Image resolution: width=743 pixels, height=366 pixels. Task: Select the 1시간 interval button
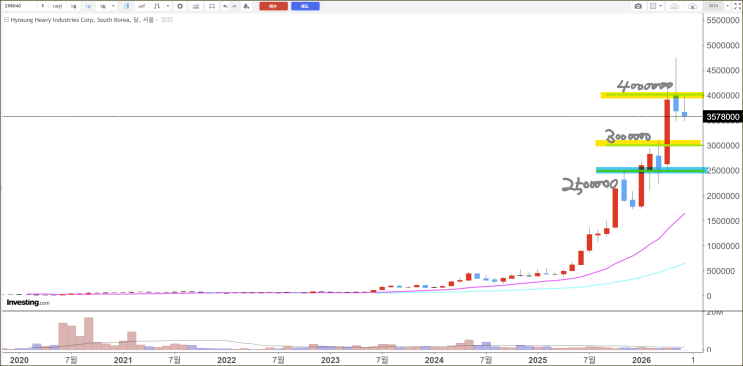(x=57, y=6)
